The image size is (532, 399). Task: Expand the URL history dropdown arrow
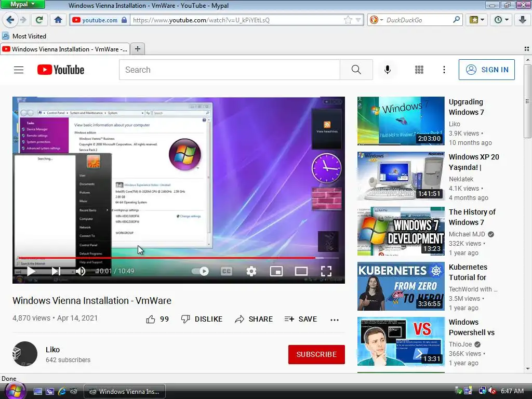click(x=358, y=20)
